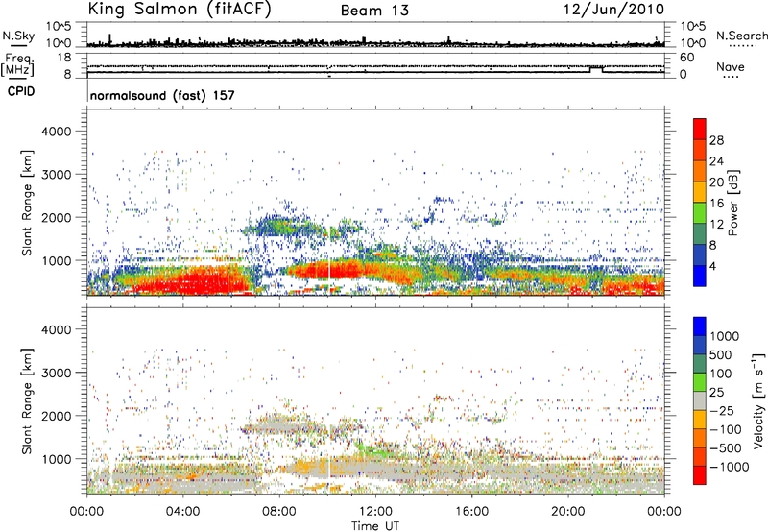This screenshot has width=768, height=532.
Task: Click the red top of power colorbar
Action: (x=700, y=129)
